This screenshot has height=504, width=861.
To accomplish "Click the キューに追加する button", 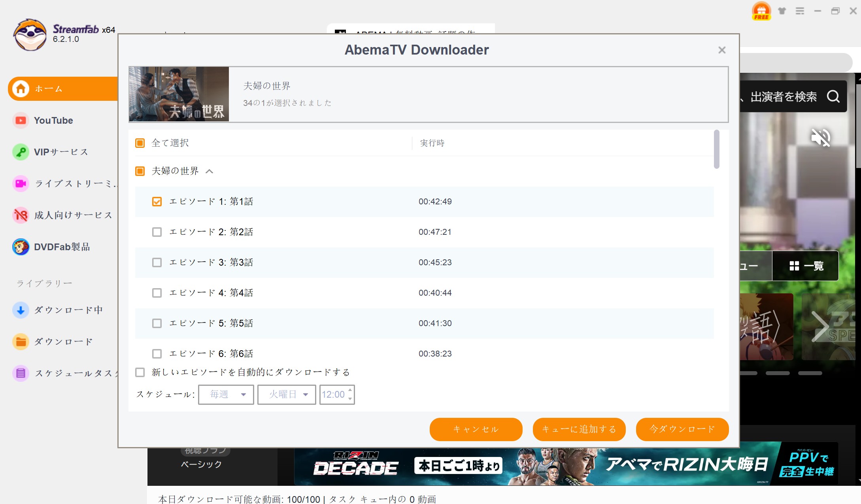I will pos(579,429).
